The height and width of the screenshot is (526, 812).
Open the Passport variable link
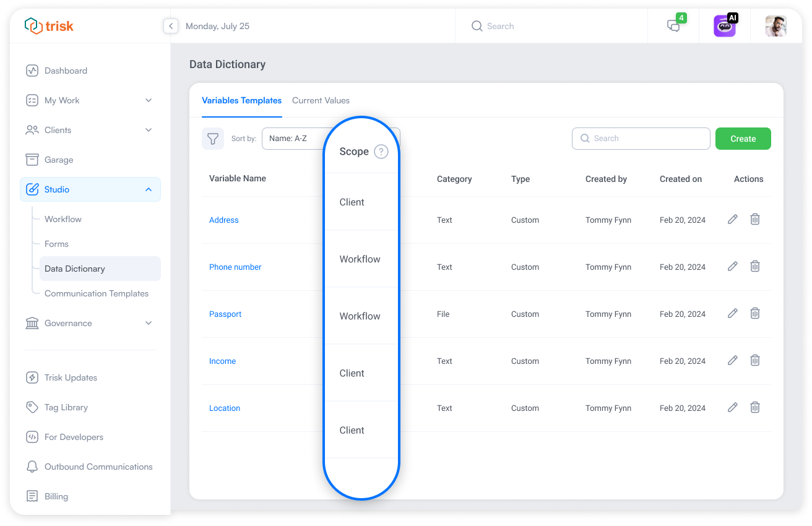tap(225, 314)
